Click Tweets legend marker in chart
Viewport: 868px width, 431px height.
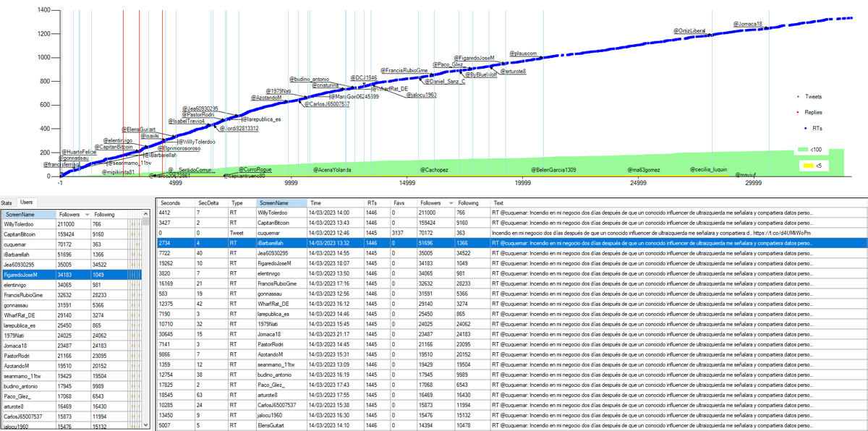(x=796, y=96)
